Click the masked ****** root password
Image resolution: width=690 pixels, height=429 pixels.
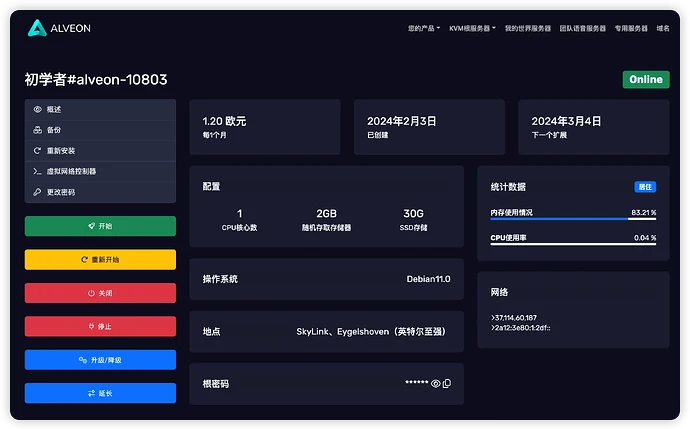[416, 382]
